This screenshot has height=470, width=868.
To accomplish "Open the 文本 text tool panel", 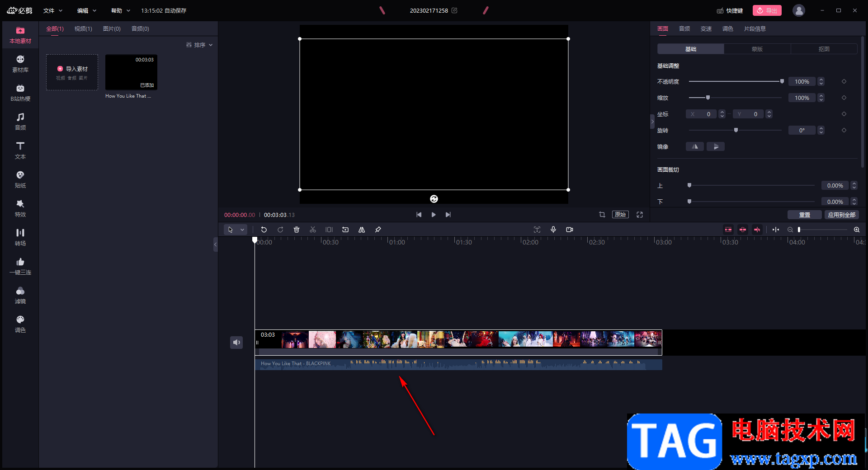I will 20,151.
